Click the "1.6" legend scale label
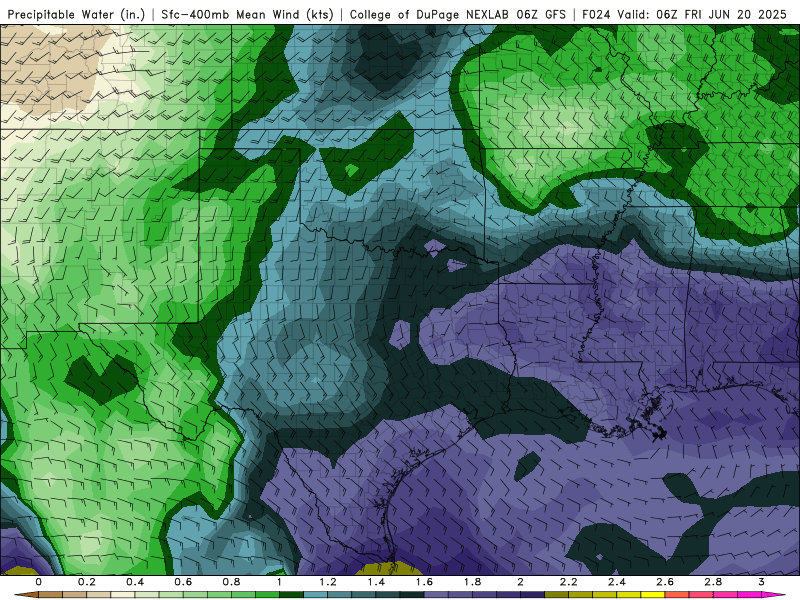The height and width of the screenshot is (600, 800). [424, 582]
